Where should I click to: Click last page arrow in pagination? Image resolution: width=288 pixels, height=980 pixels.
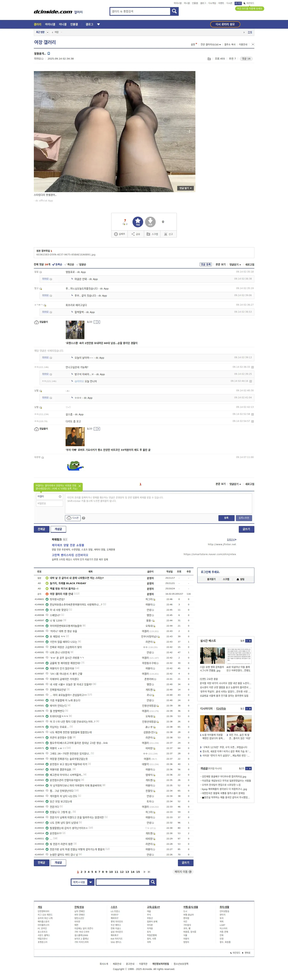point(149,871)
